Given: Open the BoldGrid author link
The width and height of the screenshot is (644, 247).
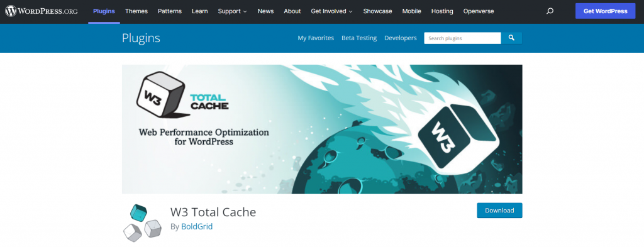Looking at the screenshot, I should 197,226.
